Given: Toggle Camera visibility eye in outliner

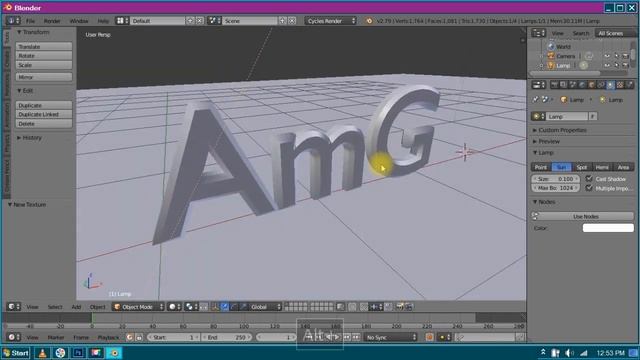Looking at the screenshot, I should (x=607, y=56).
